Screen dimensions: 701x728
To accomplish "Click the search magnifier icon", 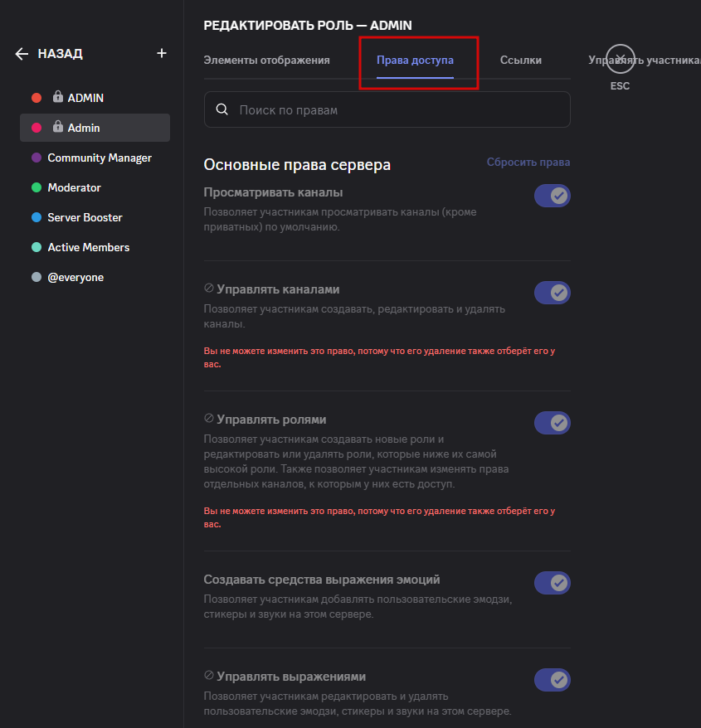I will click(x=221, y=109).
